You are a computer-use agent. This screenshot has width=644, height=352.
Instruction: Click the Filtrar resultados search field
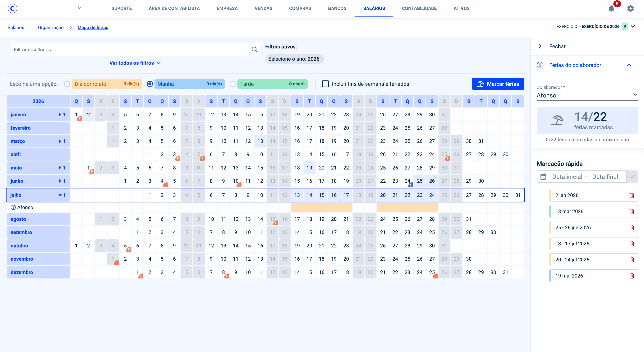[135, 49]
